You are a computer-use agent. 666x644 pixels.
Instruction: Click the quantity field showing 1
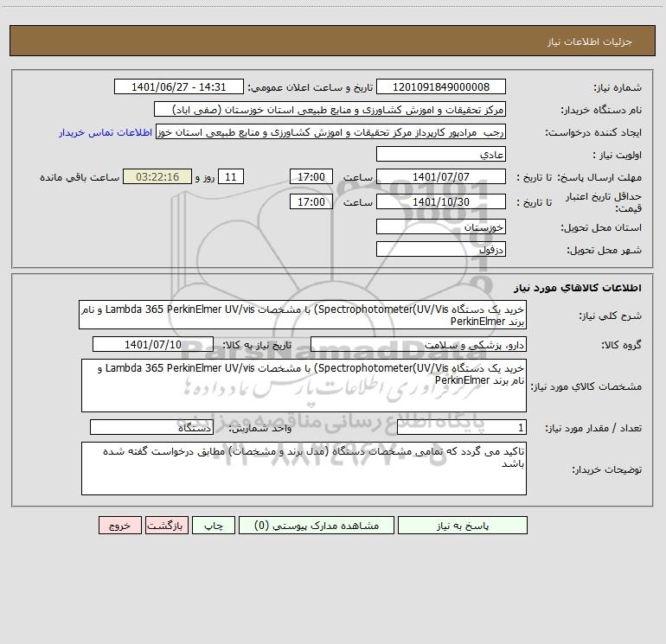(462, 427)
